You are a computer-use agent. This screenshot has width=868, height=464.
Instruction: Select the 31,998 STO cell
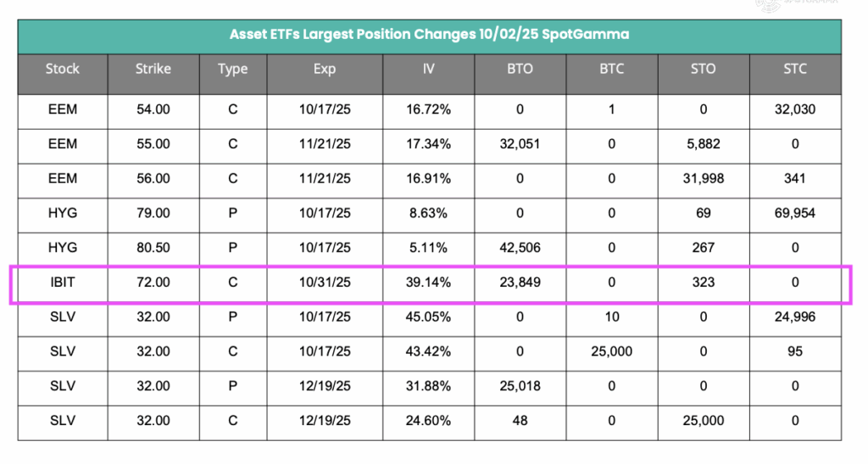point(703,179)
